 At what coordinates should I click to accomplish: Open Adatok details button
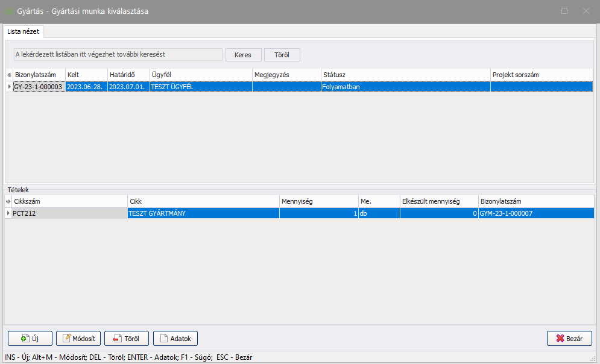click(x=175, y=339)
